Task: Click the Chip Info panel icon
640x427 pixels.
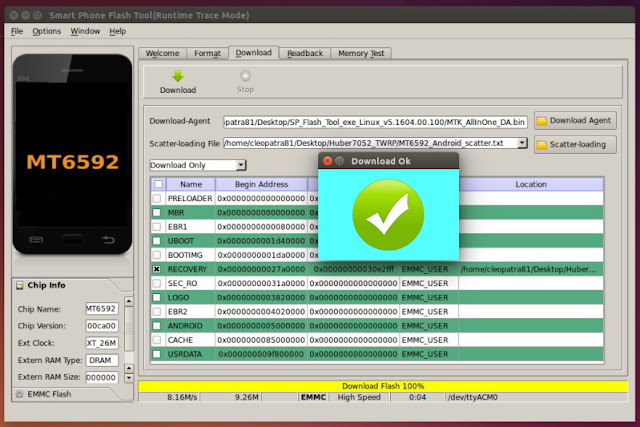Action: 20,285
